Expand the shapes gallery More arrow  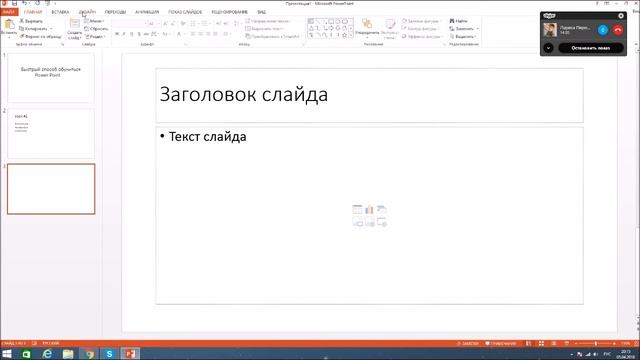tap(351, 36)
